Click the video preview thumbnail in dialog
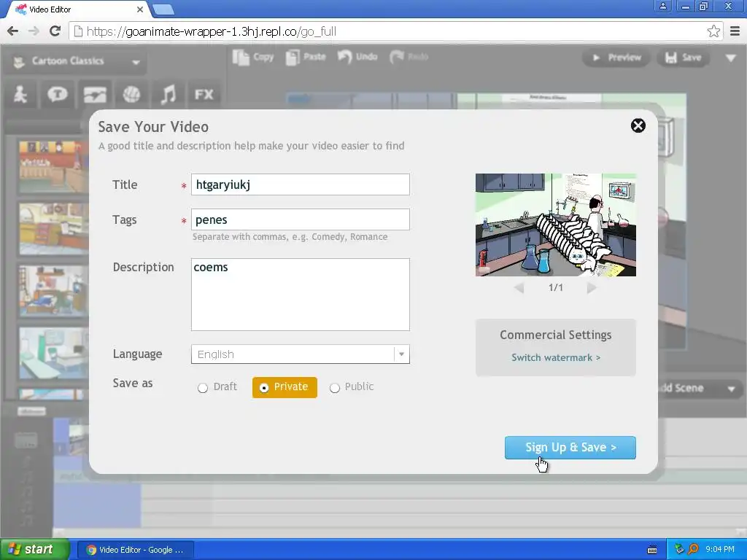The width and height of the screenshot is (747, 560). point(555,225)
